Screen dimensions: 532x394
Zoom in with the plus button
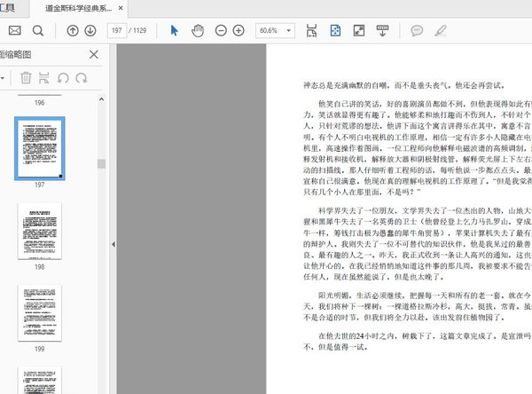pyautogui.click(x=239, y=31)
